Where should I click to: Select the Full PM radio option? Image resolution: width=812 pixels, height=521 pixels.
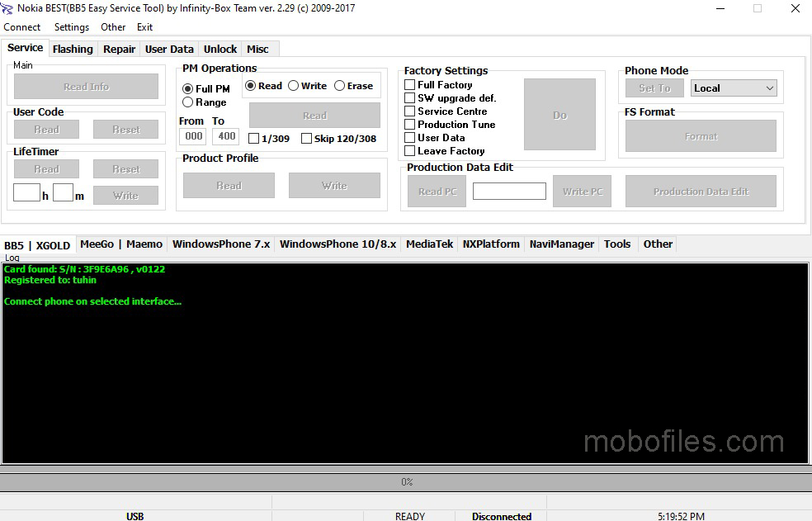click(205, 88)
